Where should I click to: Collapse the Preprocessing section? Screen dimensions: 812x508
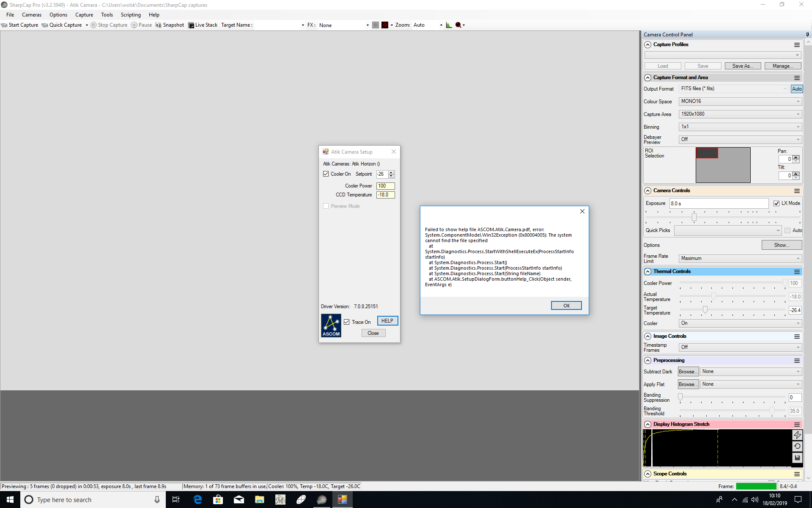coord(647,361)
